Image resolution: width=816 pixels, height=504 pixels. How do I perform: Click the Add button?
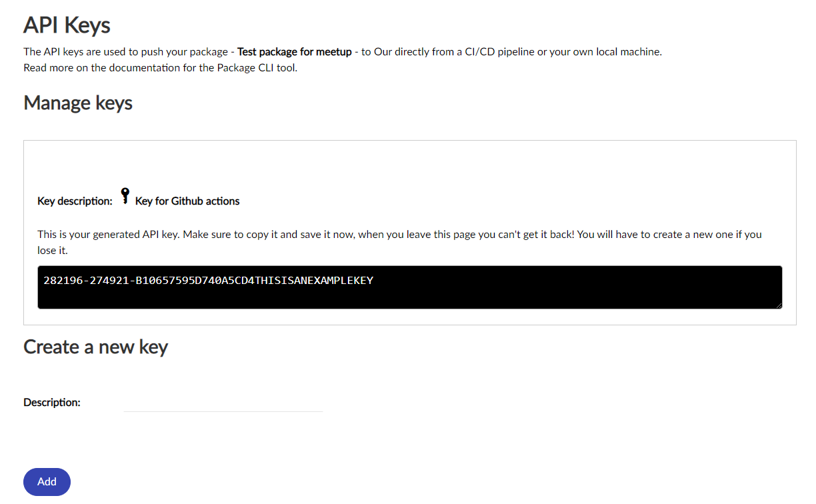(x=47, y=481)
